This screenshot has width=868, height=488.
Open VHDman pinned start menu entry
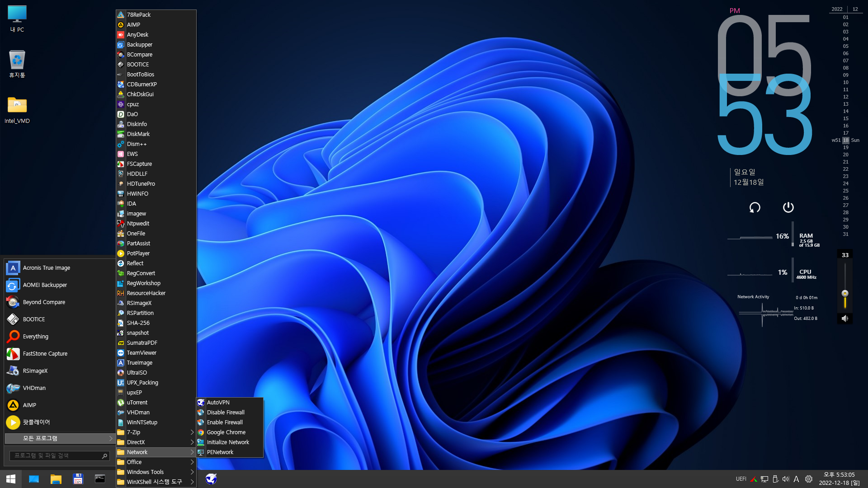point(59,388)
